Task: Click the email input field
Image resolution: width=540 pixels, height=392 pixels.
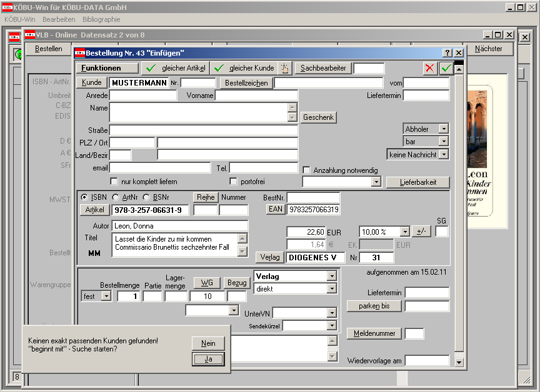Action: [x=160, y=167]
